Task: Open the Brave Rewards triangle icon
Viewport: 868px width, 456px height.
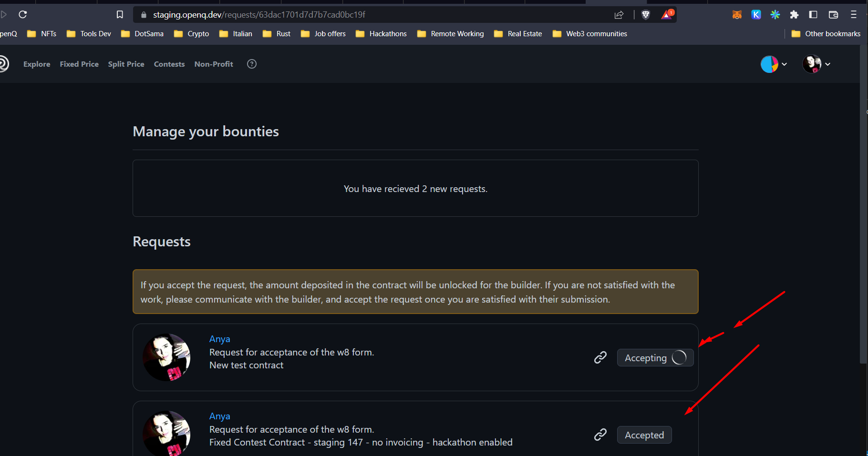Action: pos(666,14)
